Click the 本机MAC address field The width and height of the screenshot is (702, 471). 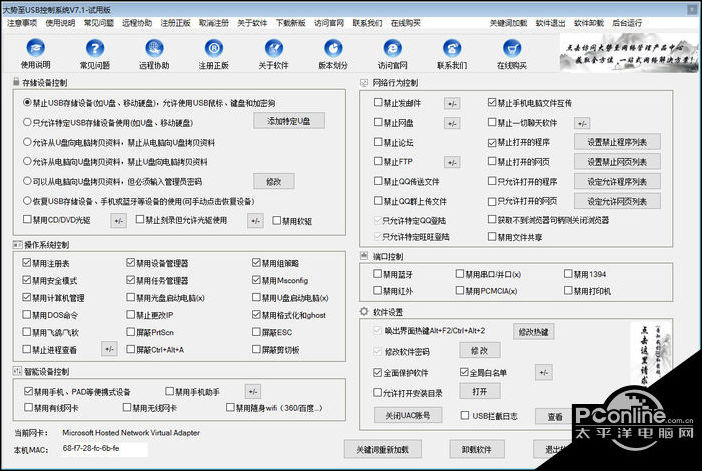(104, 449)
